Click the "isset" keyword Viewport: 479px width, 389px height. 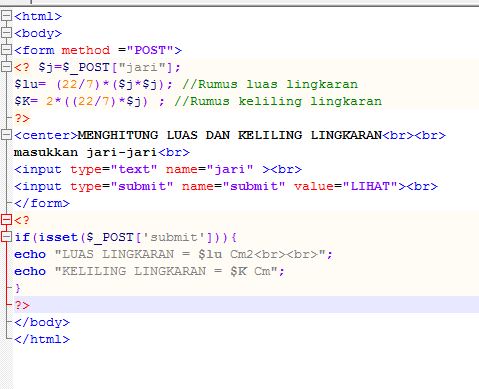coord(58,237)
